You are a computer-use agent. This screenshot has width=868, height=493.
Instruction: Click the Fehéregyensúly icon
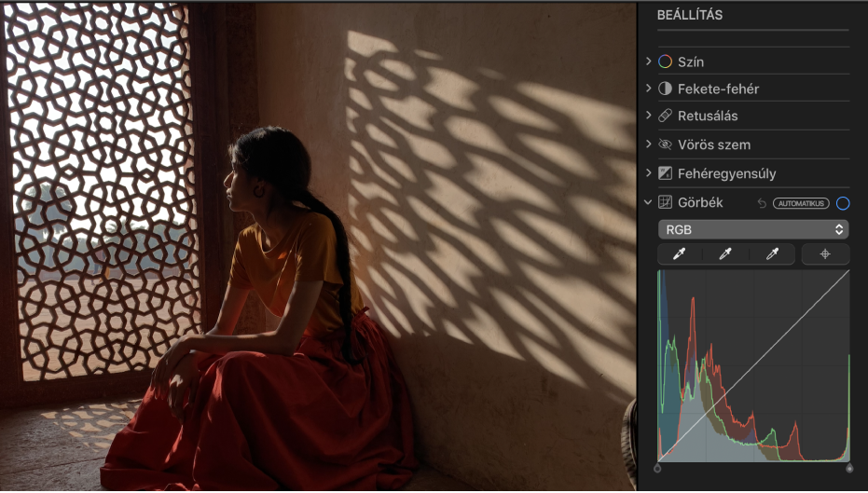click(x=665, y=173)
